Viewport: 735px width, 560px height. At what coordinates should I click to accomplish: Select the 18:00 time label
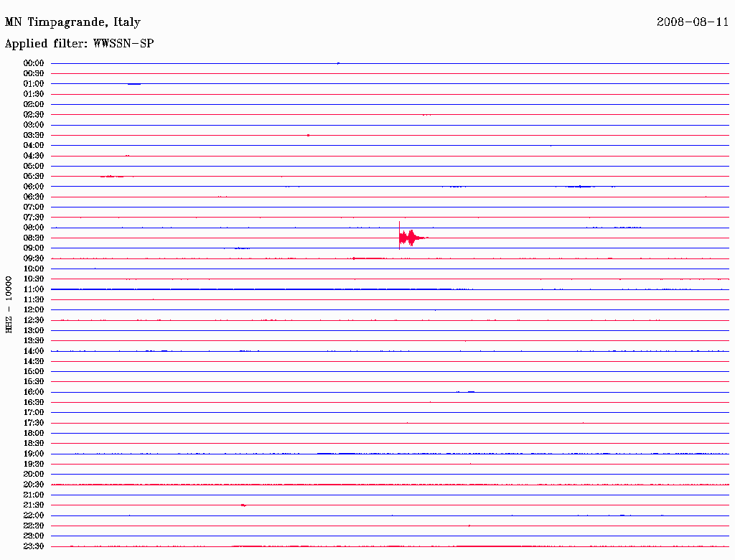coord(34,433)
